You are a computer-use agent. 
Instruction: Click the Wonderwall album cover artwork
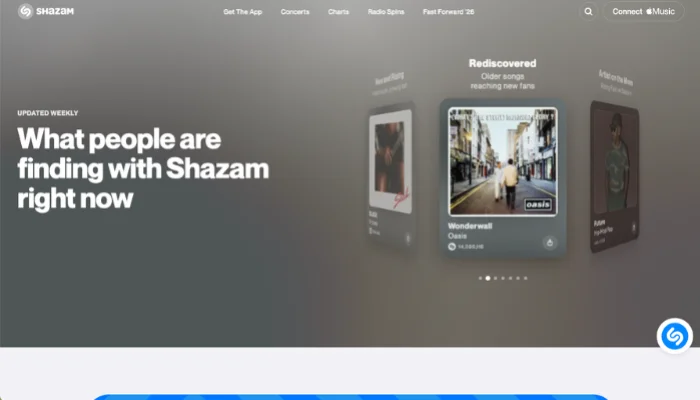pos(503,162)
